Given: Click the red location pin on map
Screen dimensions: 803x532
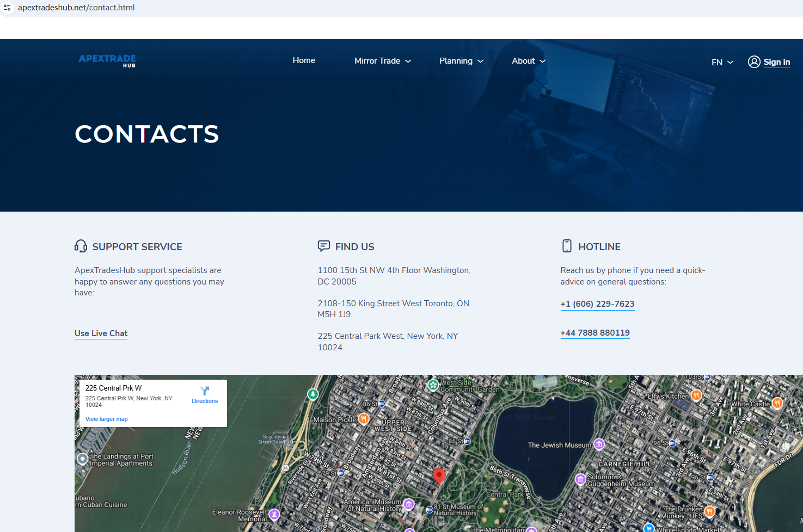Looking at the screenshot, I should point(439,475).
